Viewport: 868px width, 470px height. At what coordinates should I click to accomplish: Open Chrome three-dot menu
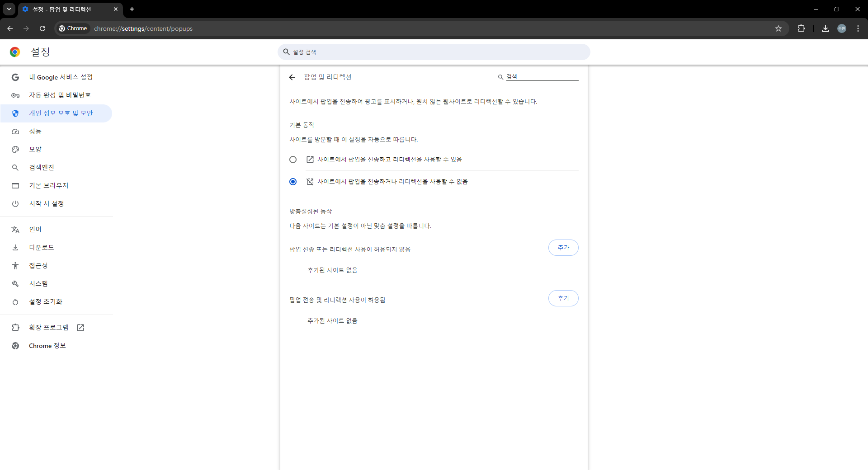click(858, 28)
